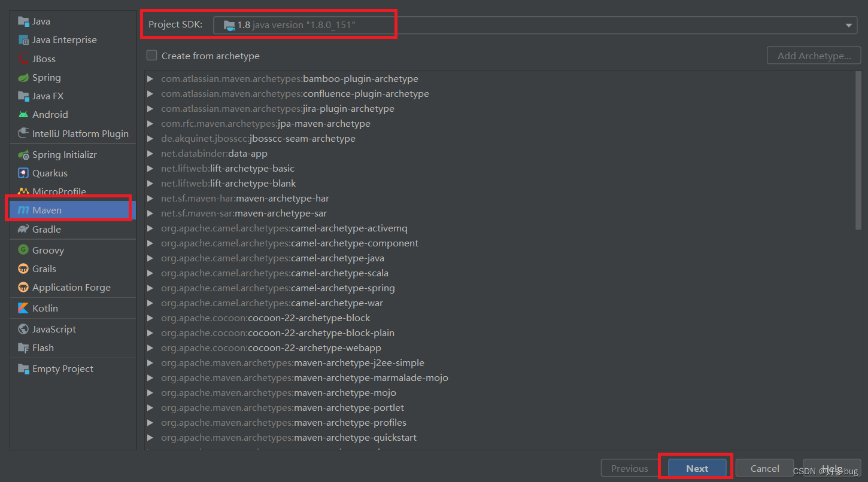Screen dimensions: 868x482
Task: Select maven-archetype-j2ee-simple row
Action: click(x=500, y=363)
